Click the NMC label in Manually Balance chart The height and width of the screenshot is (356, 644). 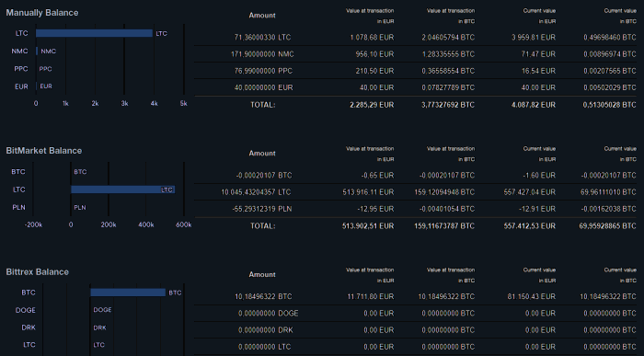pyautogui.click(x=19, y=51)
